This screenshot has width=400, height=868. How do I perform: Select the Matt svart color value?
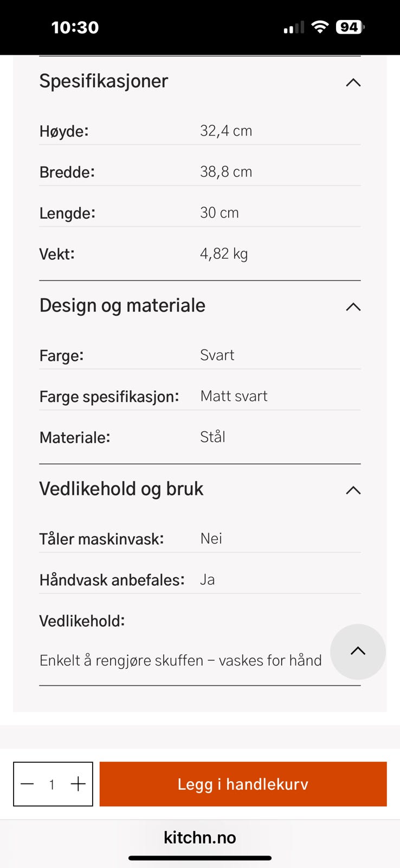(234, 396)
